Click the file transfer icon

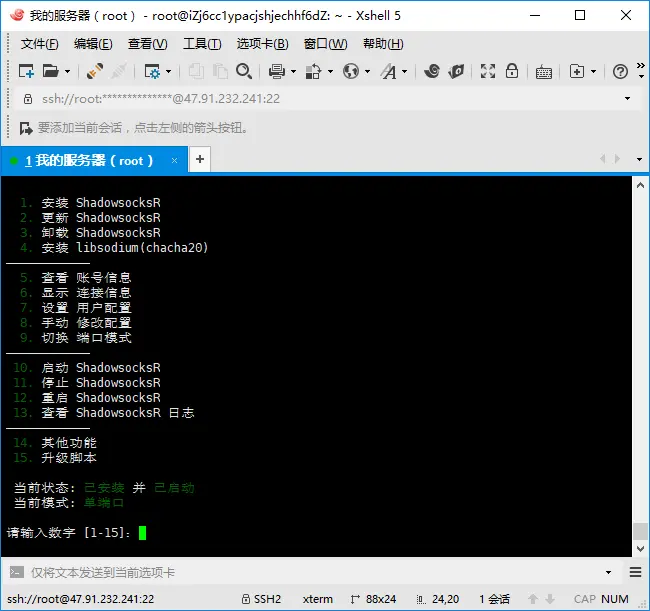(313, 71)
